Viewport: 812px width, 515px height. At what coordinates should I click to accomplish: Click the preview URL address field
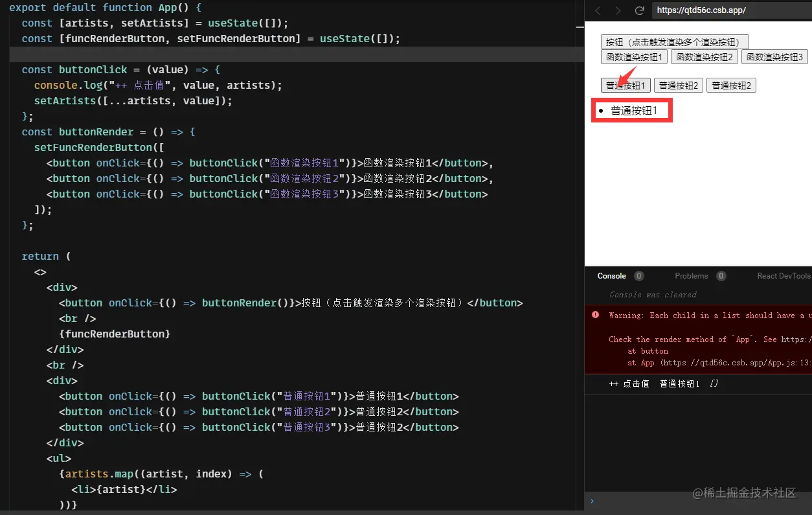pos(731,10)
